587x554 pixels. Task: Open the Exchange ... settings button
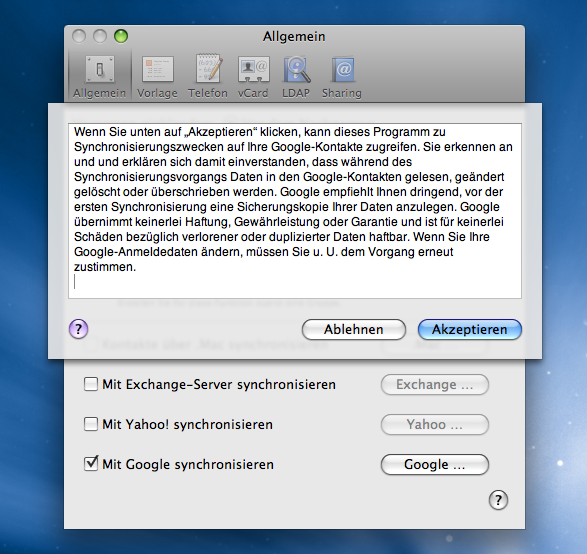435,384
